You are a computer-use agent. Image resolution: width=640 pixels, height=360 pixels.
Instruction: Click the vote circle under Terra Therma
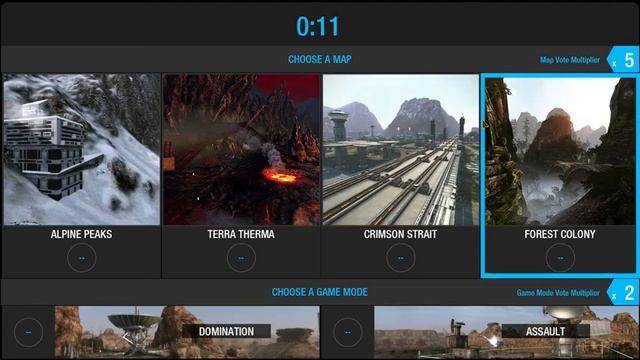[x=241, y=258]
